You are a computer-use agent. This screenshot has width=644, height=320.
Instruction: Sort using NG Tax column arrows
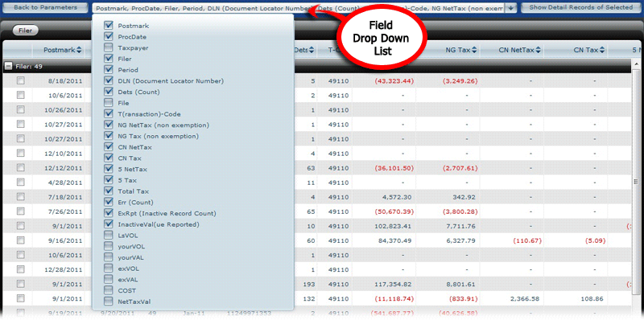(474, 50)
